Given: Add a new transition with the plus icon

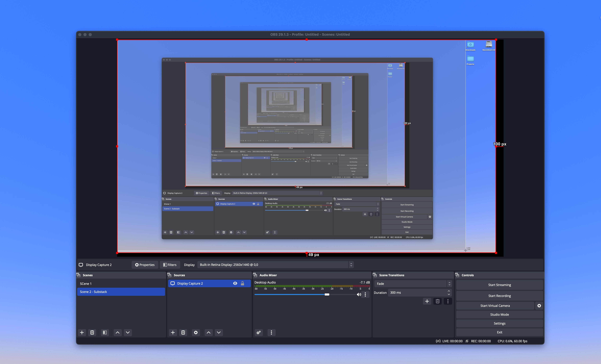Looking at the screenshot, I should click(427, 301).
